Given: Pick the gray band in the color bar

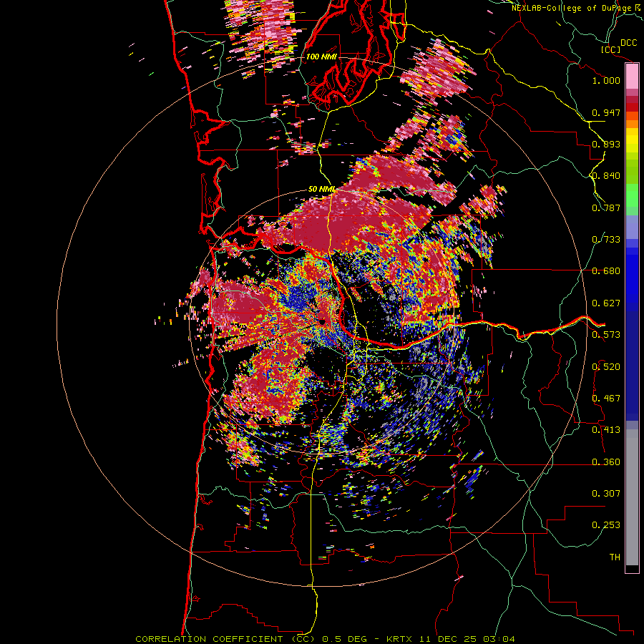Looking at the screenshot, I should click(632, 497).
